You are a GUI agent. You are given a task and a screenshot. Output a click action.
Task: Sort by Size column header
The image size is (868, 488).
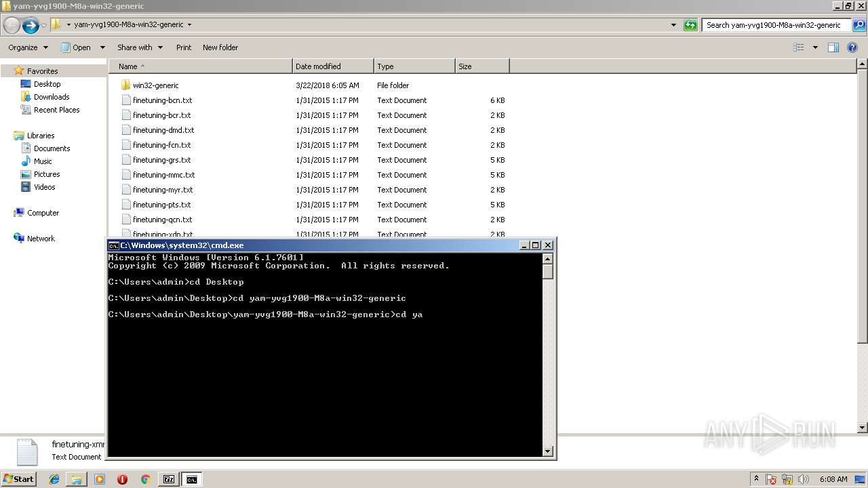coord(482,66)
